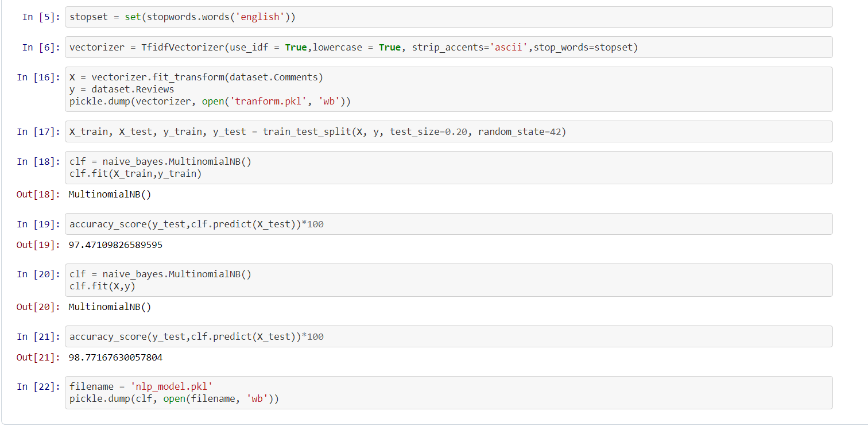The height and width of the screenshot is (434, 868).
Task: Click the In [17] prompt label
Action: pos(38,131)
